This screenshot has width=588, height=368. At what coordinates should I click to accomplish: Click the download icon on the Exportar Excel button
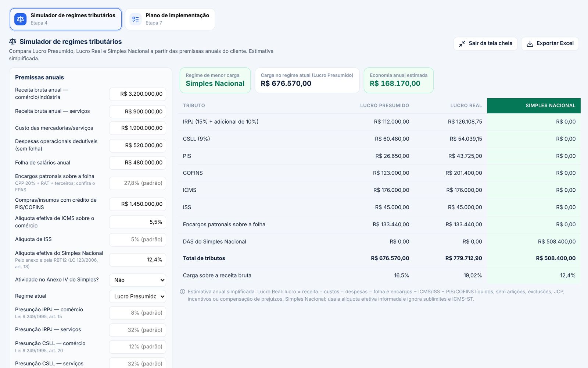[x=530, y=43]
